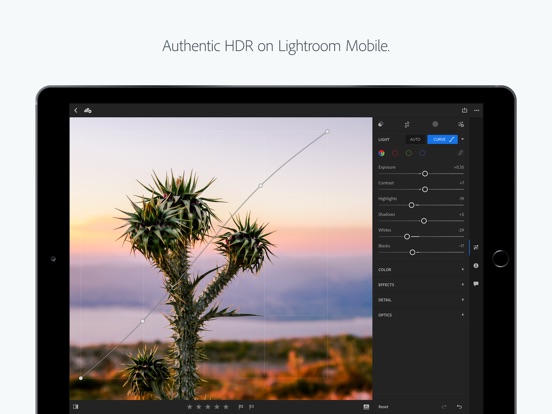Image resolution: width=552 pixels, height=414 pixels.
Task: Tap the share export icon
Action: [x=464, y=110]
